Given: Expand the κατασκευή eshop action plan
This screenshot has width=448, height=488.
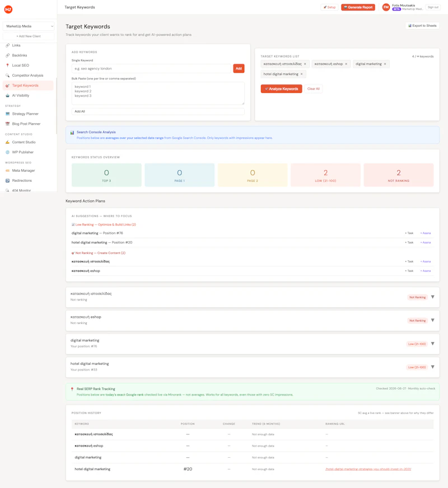Looking at the screenshot, I should coord(433,320).
